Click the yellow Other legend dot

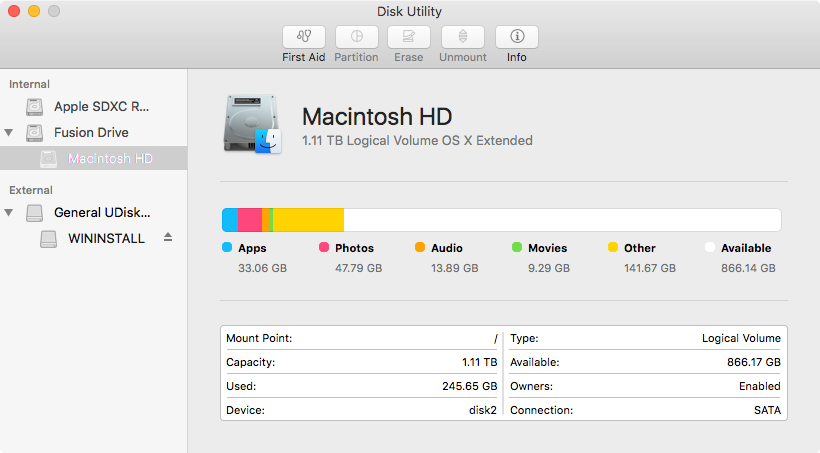[x=613, y=247]
